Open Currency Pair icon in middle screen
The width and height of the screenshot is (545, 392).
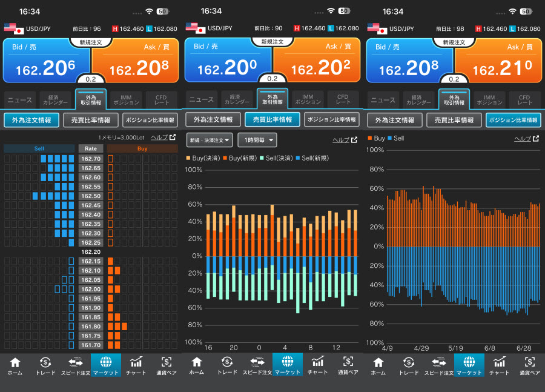pos(348,365)
